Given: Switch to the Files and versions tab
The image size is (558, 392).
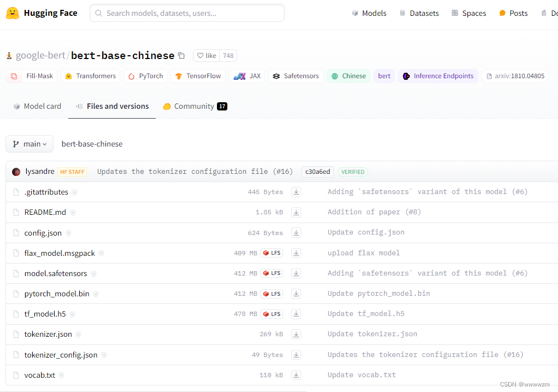Looking at the screenshot, I should tap(112, 106).
